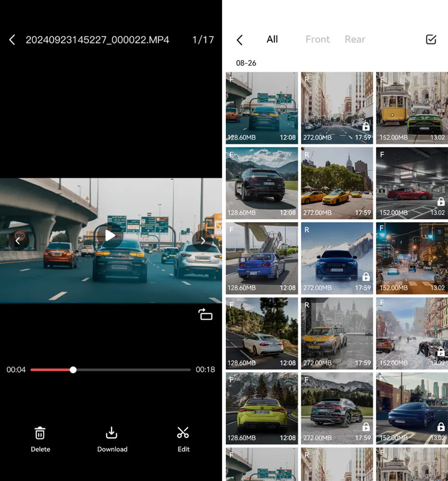Open the Edit scissors tool
The image size is (448, 481).
coord(183,433)
